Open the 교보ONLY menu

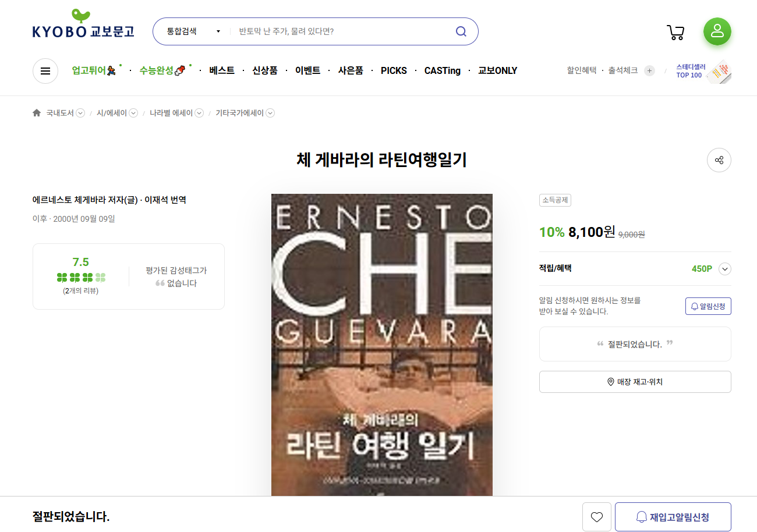[x=497, y=70]
